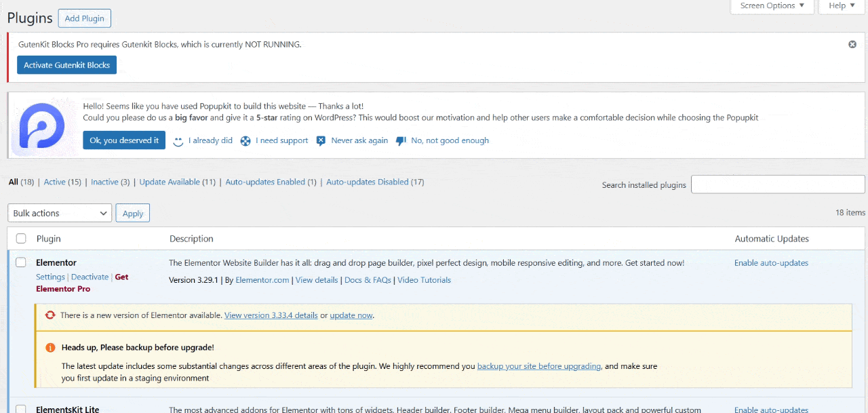
Task: Click the lifebuoy 'I need support' icon
Action: click(x=245, y=141)
